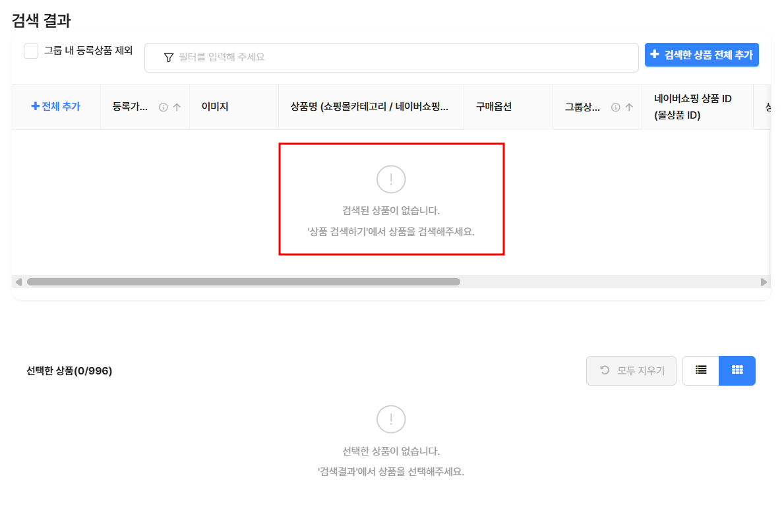Click the horizontal scrollbar right arrow
The height and width of the screenshot is (532, 784).
point(764,282)
